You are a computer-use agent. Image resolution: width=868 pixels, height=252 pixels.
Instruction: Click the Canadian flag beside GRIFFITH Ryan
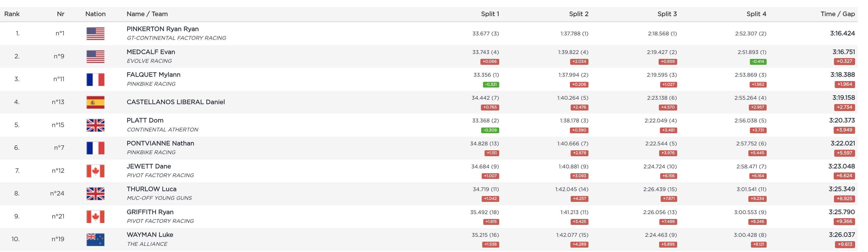coord(95,217)
